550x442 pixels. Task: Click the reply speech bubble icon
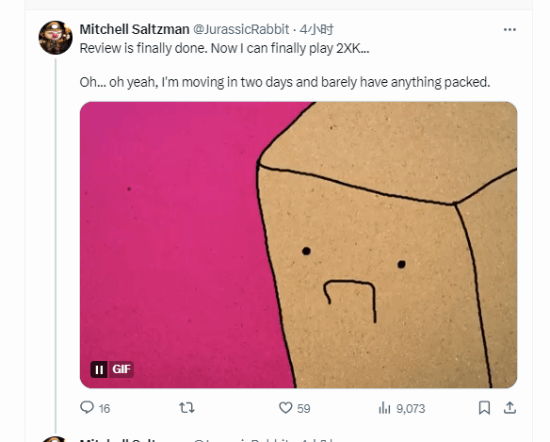click(x=87, y=408)
